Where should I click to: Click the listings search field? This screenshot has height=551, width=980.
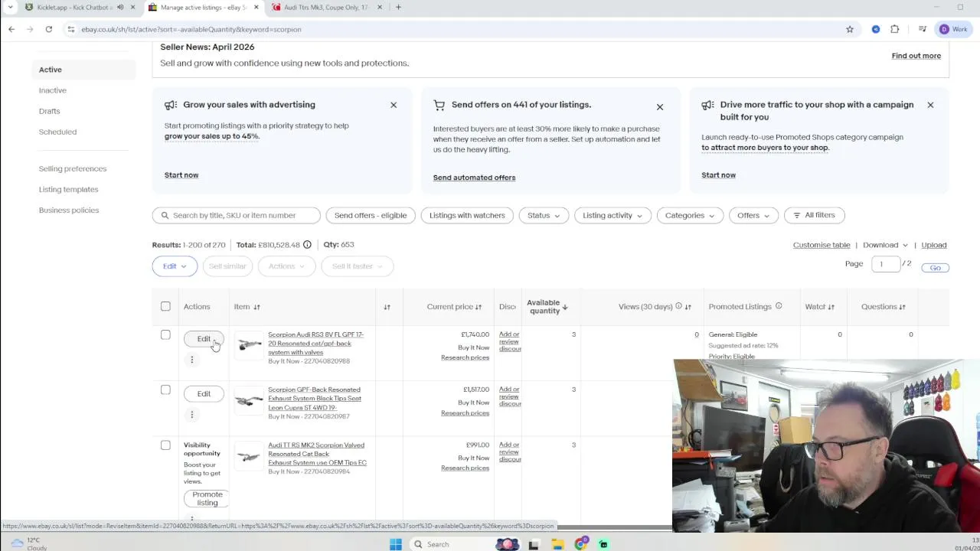point(237,215)
